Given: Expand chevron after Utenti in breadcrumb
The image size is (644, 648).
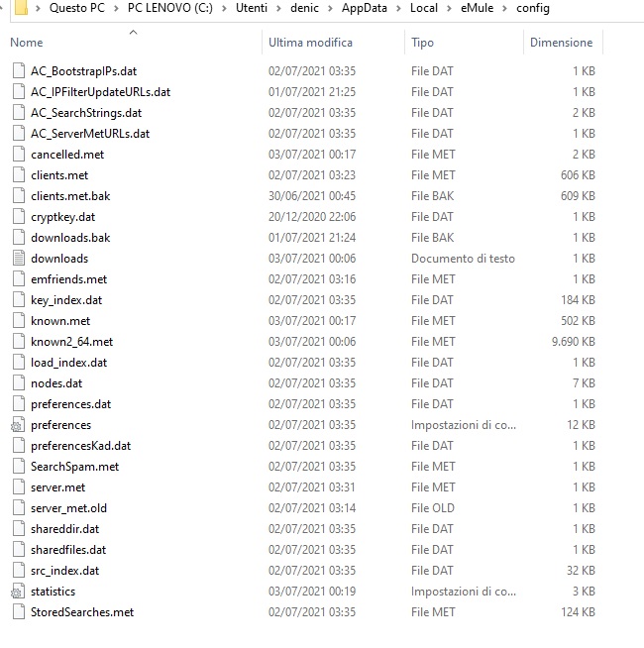Looking at the screenshot, I should pyautogui.click(x=278, y=8).
